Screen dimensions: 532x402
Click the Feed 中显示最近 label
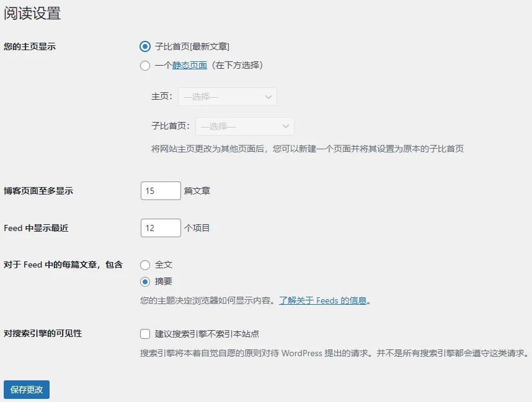click(x=36, y=228)
